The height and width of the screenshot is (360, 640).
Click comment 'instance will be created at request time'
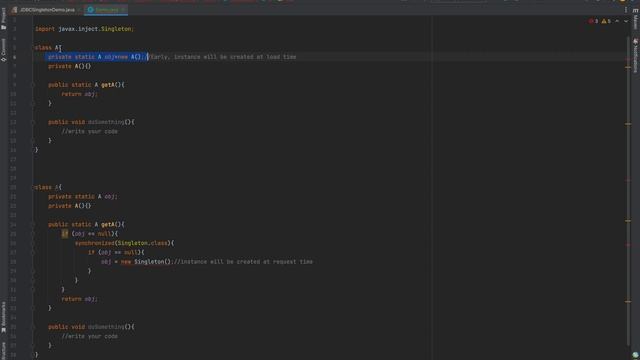point(246,262)
